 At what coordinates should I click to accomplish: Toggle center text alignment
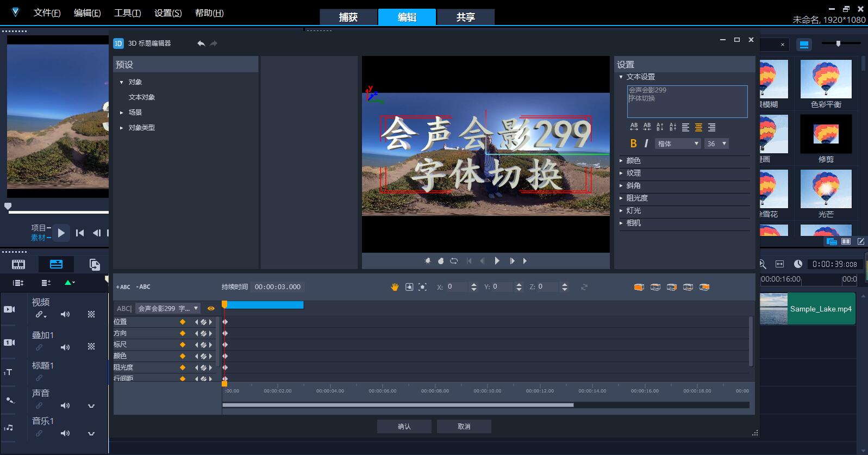698,127
